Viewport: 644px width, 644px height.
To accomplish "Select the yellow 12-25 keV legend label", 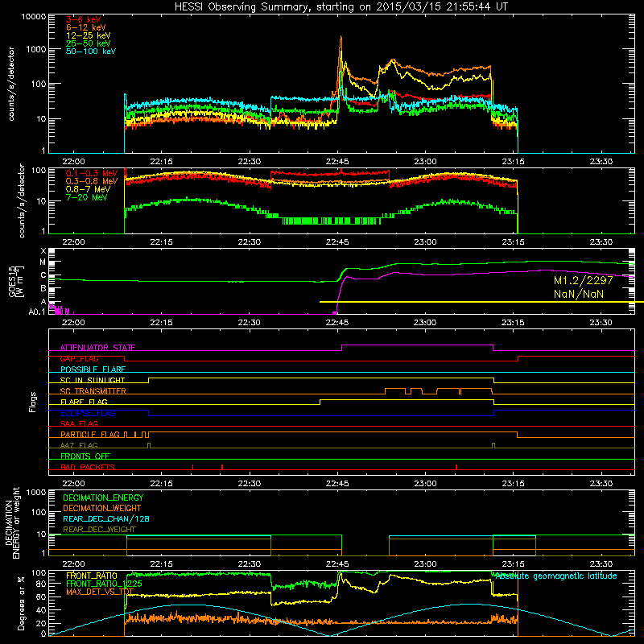I will pyautogui.click(x=89, y=35).
